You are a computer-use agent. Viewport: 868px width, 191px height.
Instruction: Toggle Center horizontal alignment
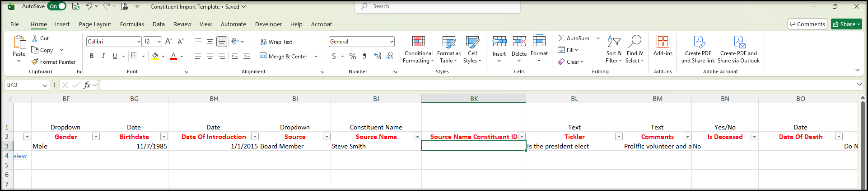[x=210, y=56]
